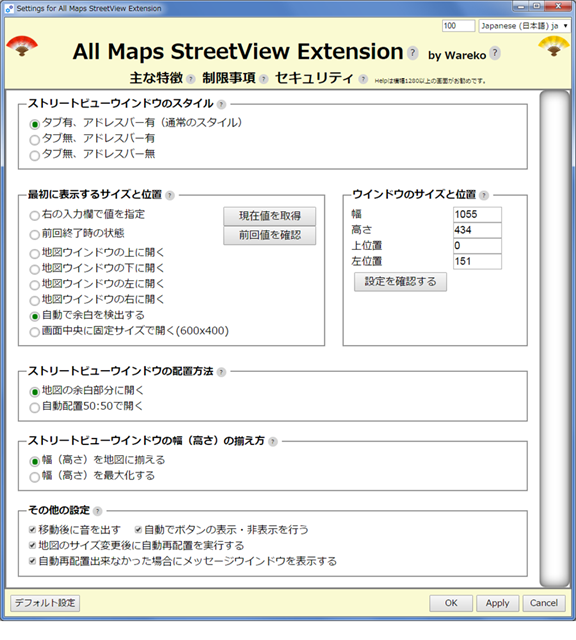This screenshot has height=640, width=576.
Task: Click help icon beside 制限事項
Action: (264, 79)
